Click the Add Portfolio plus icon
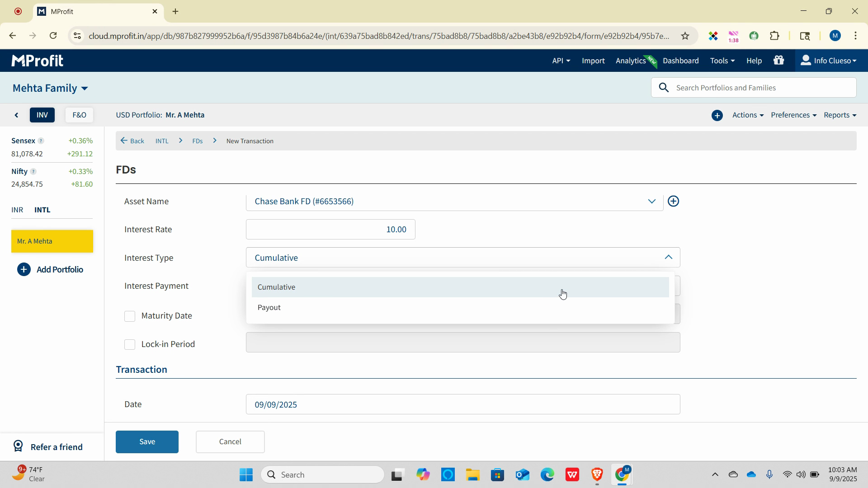 click(24, 270)
